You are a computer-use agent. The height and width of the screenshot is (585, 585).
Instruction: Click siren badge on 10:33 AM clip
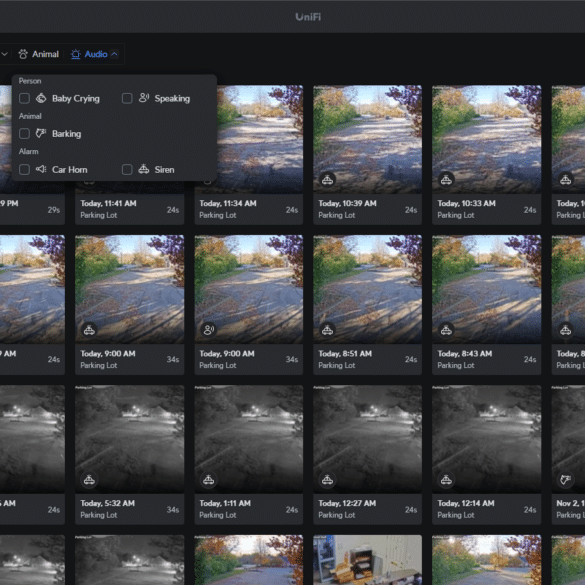[x=446, y=180]
